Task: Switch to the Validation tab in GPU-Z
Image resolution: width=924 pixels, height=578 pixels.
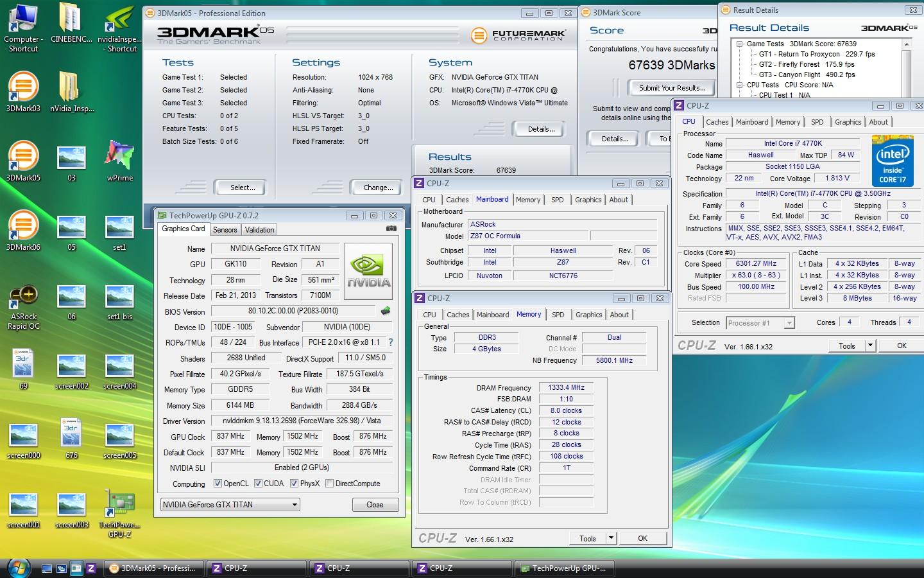Action: 259,229
